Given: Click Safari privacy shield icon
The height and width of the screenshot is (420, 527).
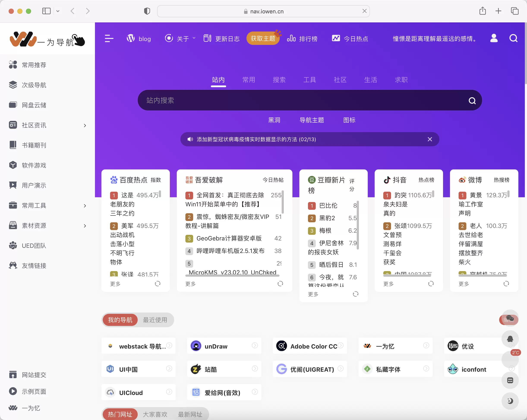Looking at the screenshot, I should point(147,11).
